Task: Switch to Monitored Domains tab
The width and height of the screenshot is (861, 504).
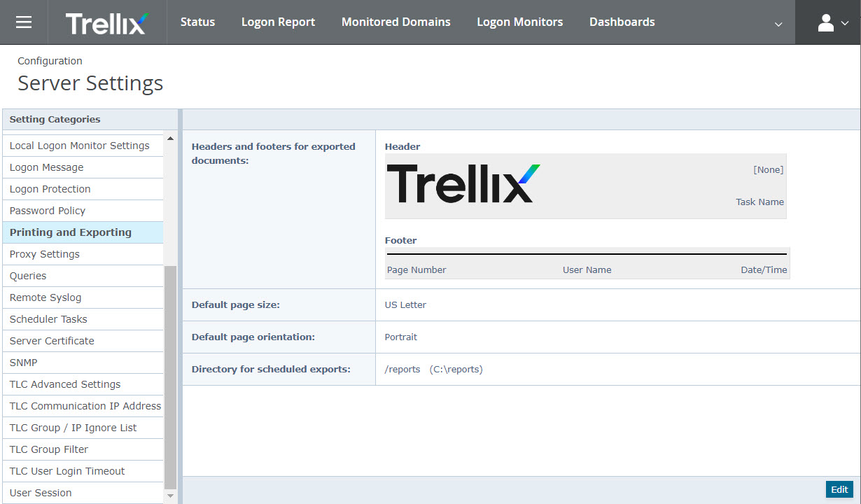Action: click(x=395, y=22)
